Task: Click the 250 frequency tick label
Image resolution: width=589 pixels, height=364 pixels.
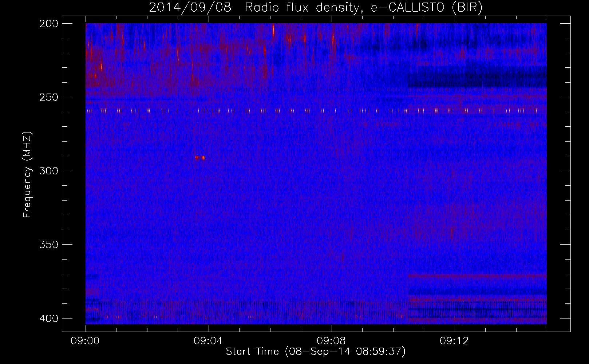Action: (x=48, y=97)
